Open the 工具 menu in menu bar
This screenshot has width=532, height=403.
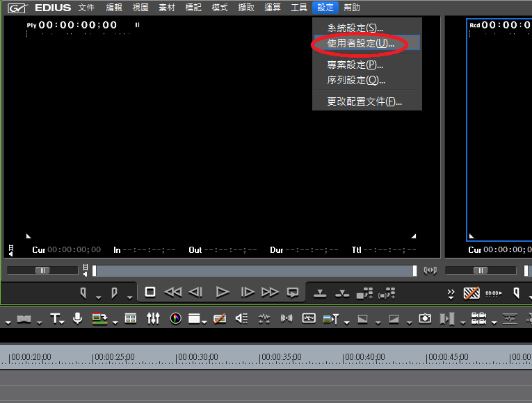click(298, 8)
